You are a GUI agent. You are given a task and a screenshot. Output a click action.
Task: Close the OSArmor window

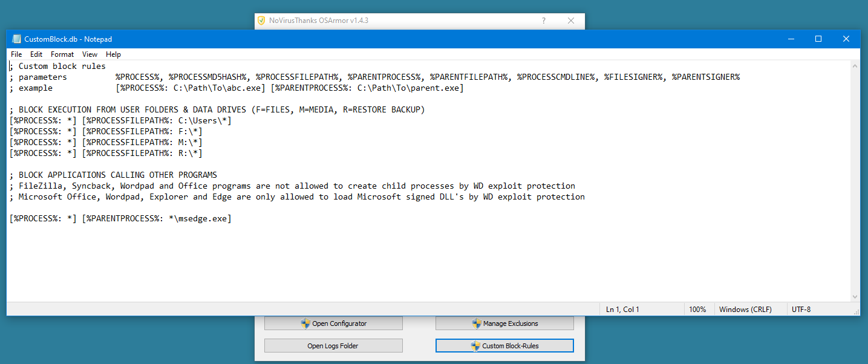(x=571, y=21)
